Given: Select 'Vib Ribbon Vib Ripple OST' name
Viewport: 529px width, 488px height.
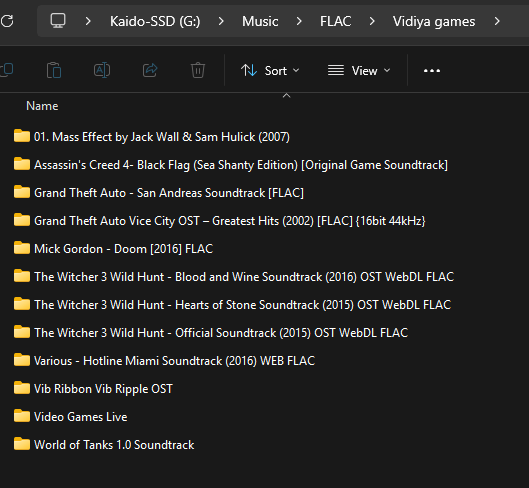Looking at the screenshot, I should coord(103,389).
